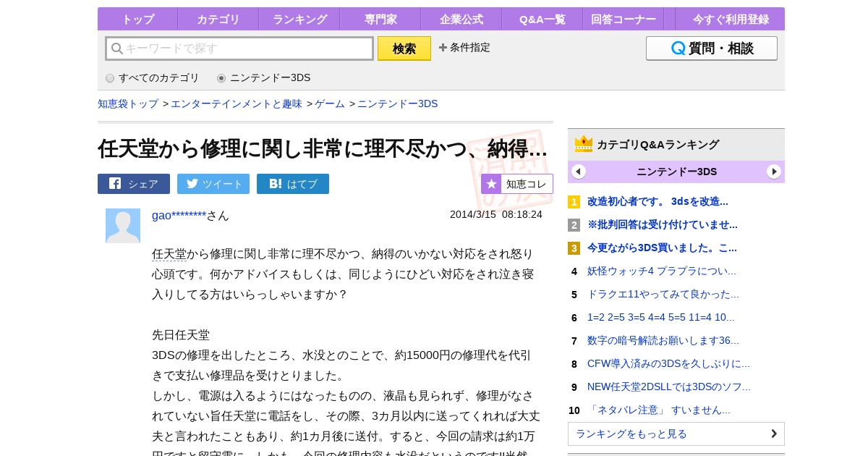Follow ゲーム breadcrumb link
This screenshot has width=868, height=456.
pos(330,104)
